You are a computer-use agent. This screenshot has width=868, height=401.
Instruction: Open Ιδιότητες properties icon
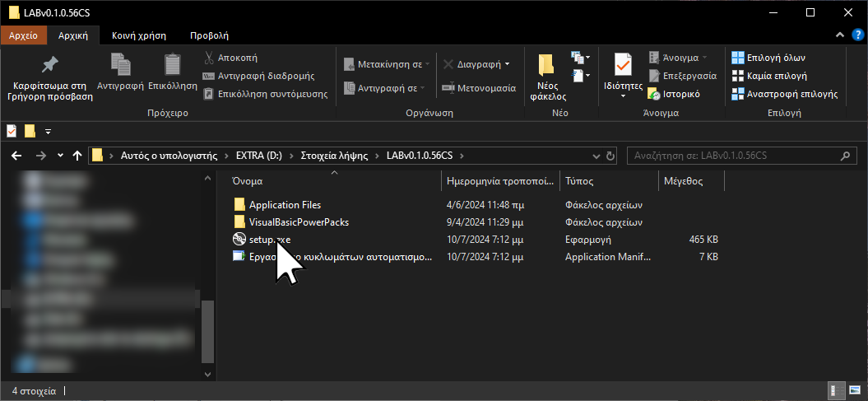pos(622,64)
